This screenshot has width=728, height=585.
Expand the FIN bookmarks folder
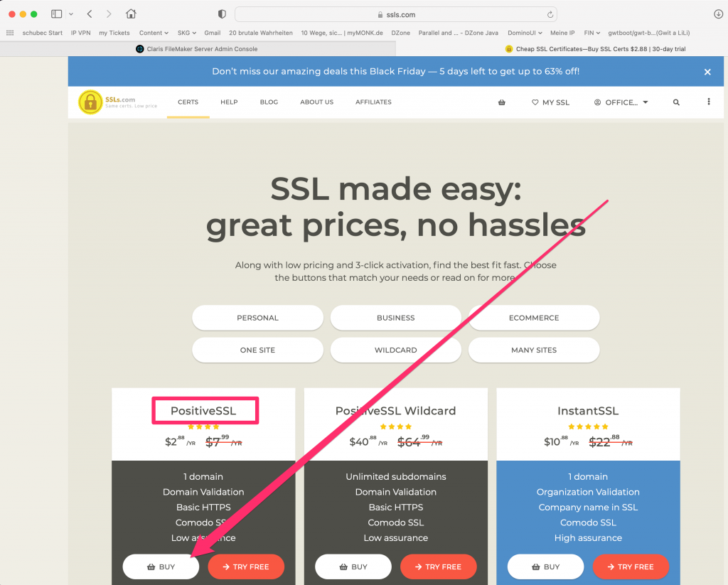[592, 33]
